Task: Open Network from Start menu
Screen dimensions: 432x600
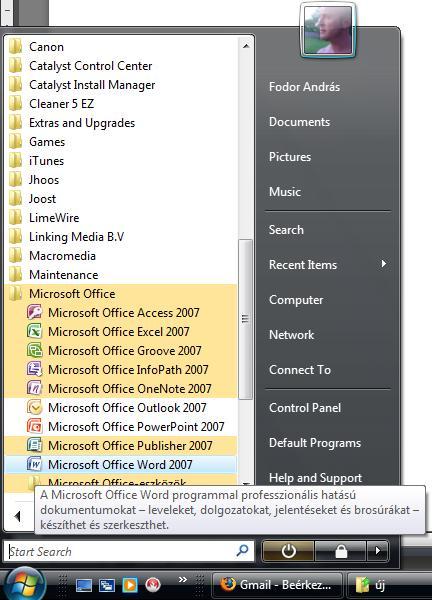Action: pos(291,334)
